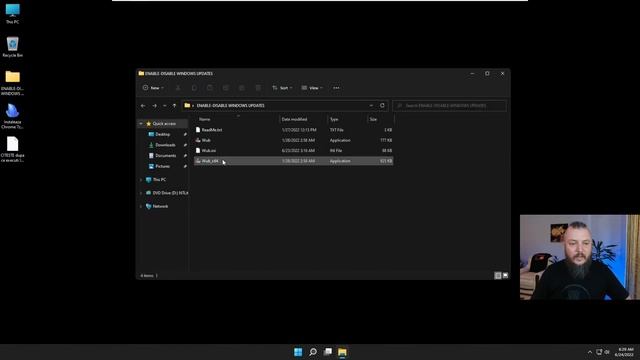Viewport: 640px width, 360px height.
Task: Show hidden system tray icons
Action: click(589, 352)
